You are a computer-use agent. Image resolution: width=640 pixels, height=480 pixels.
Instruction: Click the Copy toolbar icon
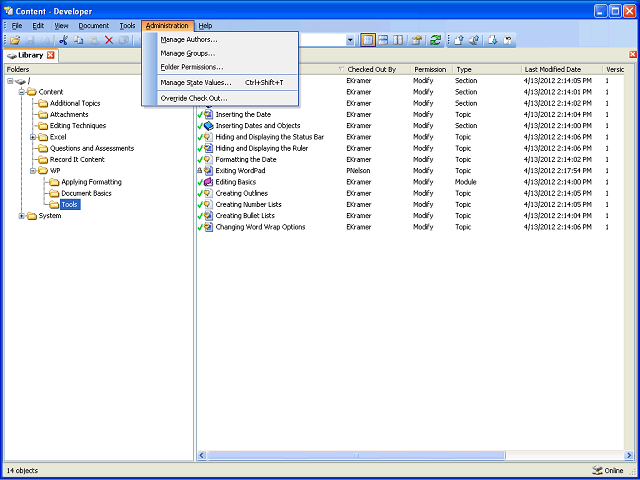pos(78,40)
